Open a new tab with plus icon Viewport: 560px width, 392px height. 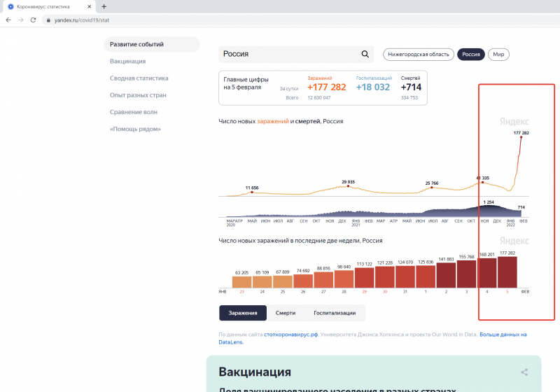click(104, 6)
